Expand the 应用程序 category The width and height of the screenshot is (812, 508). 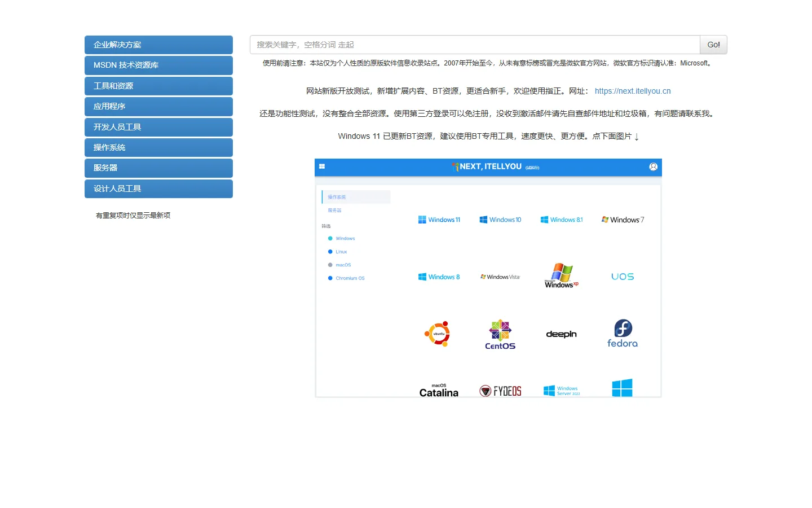click(x=158, y=106)
